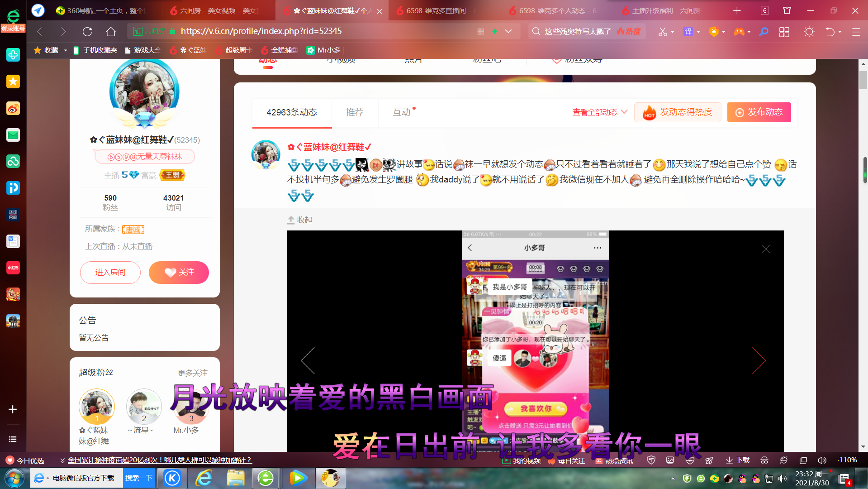Toggle the night mode sun icon
Screen dimensions: 868x489
(809, 32)
